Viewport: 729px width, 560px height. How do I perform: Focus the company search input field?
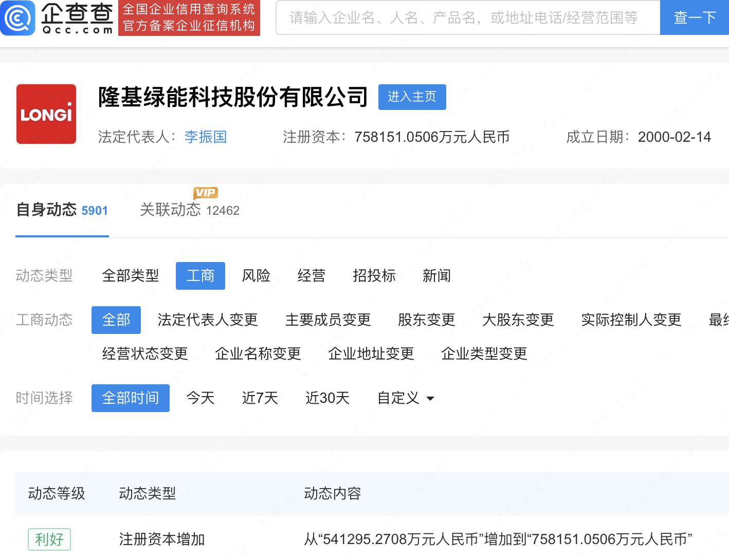[x=468, y=18]
